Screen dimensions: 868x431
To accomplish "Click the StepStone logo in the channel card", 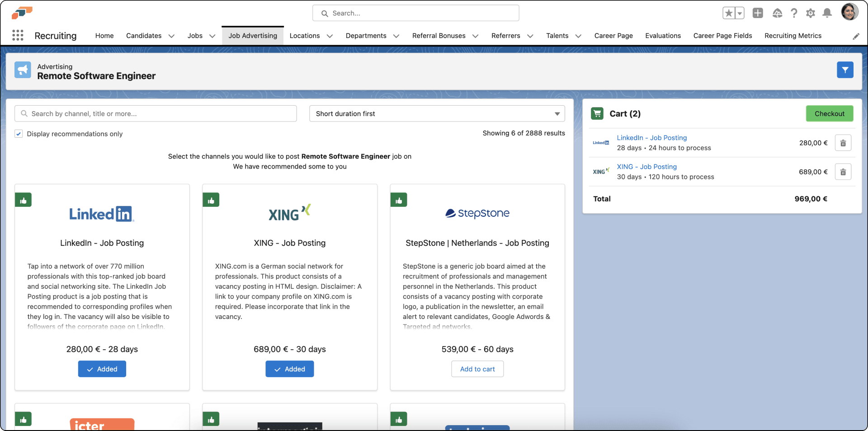I will (477, 213).
